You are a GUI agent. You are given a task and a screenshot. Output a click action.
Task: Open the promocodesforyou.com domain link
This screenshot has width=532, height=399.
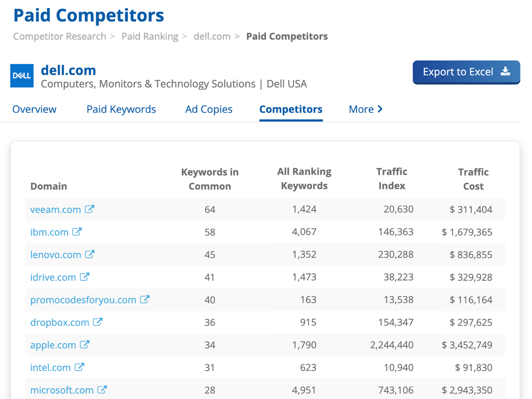coord(83,300)
